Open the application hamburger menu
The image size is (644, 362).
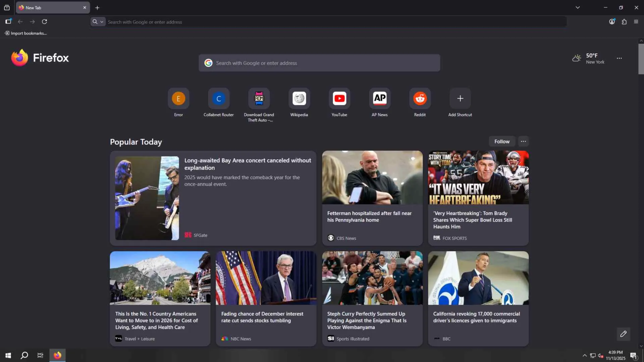point(636,22)
